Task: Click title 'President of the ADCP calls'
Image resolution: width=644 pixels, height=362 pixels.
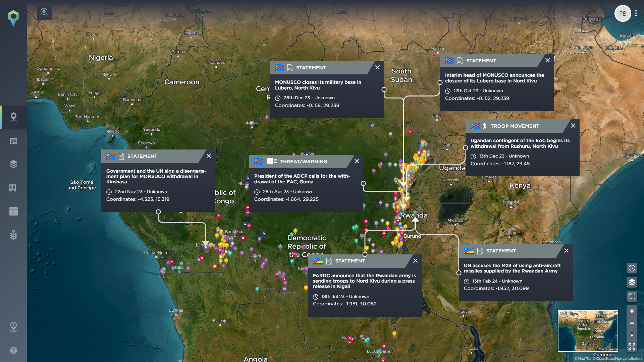Action: (302, 179)
